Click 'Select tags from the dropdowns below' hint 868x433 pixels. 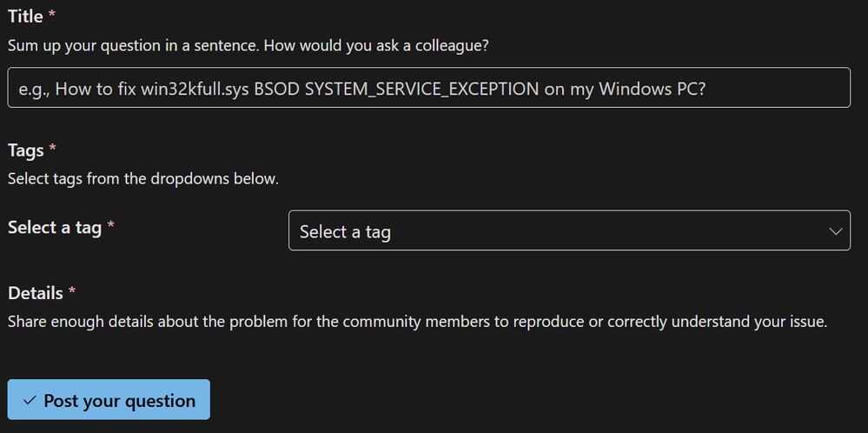[143, 179]
